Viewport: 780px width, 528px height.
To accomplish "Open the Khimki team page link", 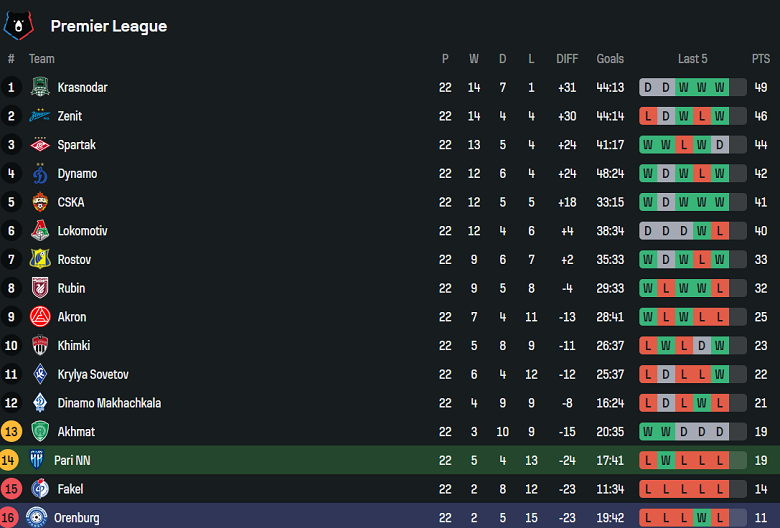I will point(73,346).
